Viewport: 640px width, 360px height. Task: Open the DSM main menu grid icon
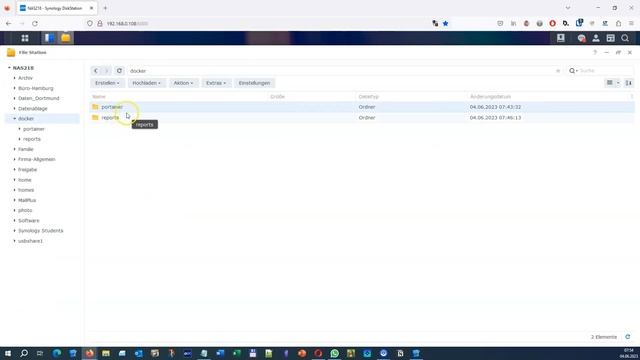tap(25, 38)
